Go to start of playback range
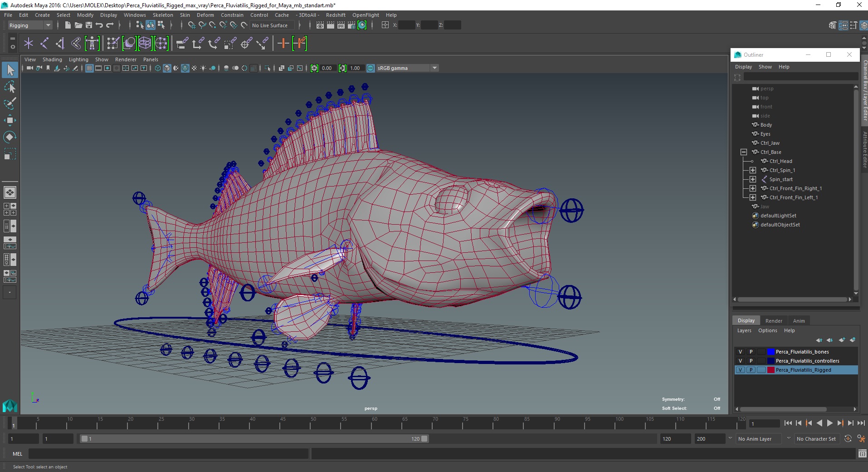Image resolution: width=868 pixels, height=472 pixels. click(x=788, y=423)
